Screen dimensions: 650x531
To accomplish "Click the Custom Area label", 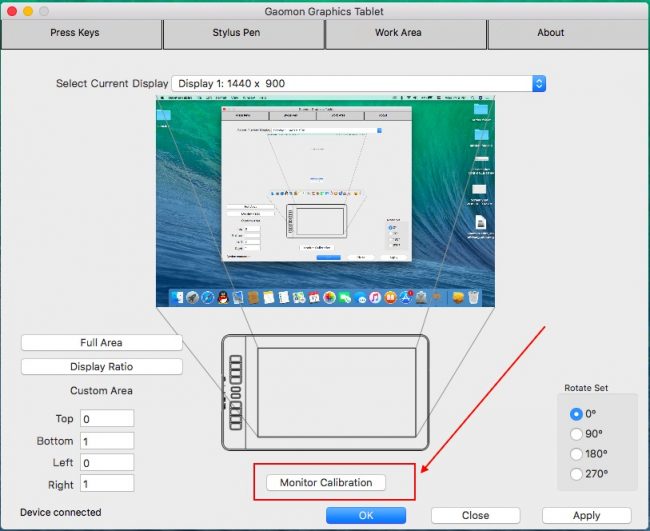I will click(x=102, y=391).
